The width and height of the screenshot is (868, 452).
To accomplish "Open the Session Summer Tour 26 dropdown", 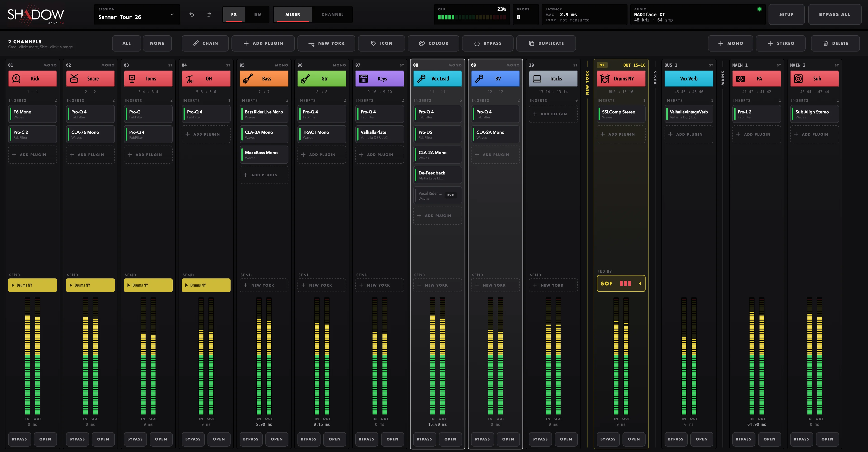I will click(137, 14).
